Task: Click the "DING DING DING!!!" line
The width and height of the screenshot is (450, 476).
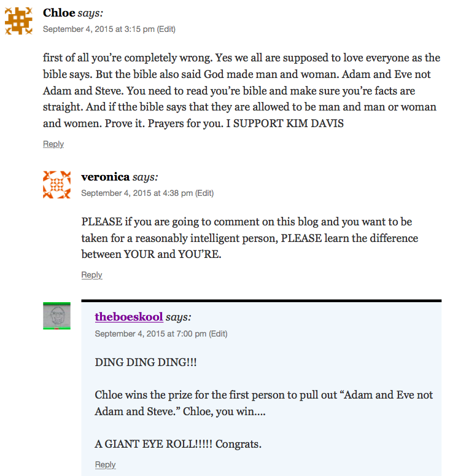Action: [x=146, y=362]
